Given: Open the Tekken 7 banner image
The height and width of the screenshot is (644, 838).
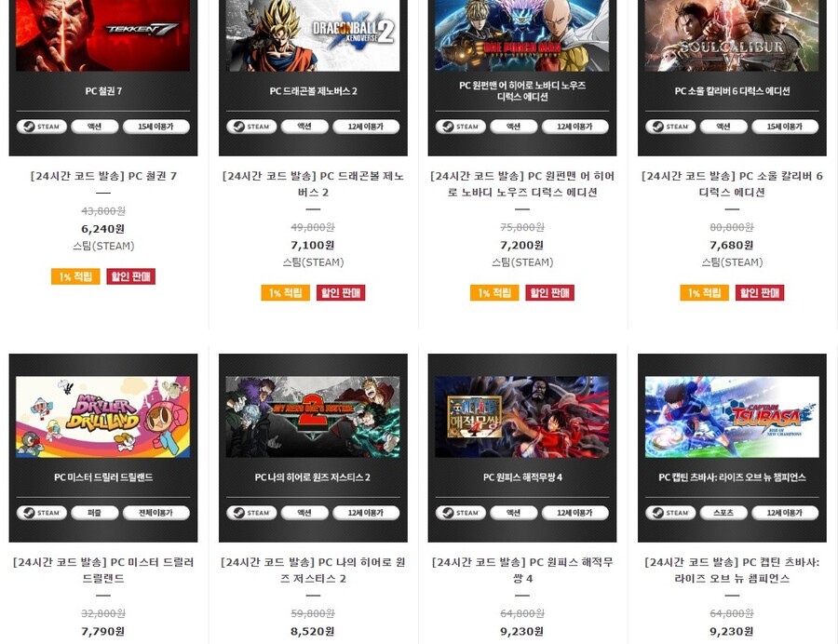Looking at the screenshot, I should pos(103,35).
